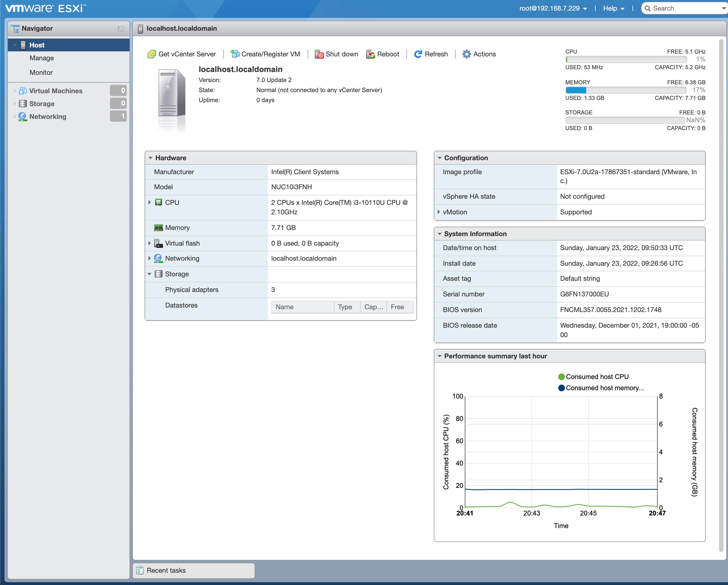
Task: Click the Networking globe icon in Navigator
Action: coord(22,116)
